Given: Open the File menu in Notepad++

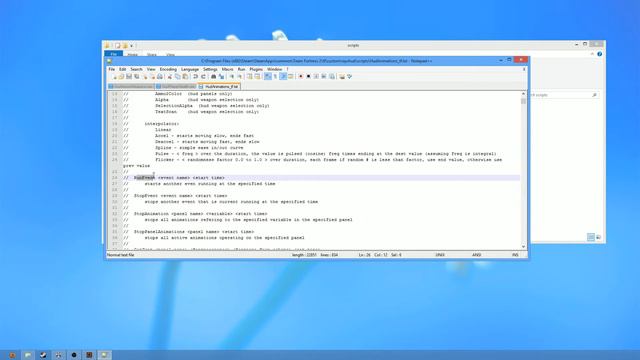Looking at the screenshot, I should (112, 69).
